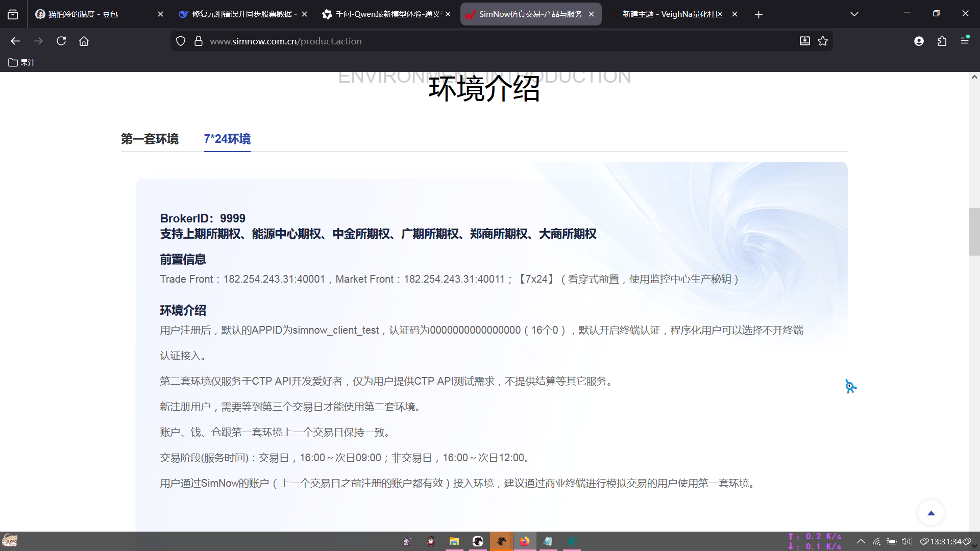Switch to the 千问-Qwen browser tab

tap(385, 14)
